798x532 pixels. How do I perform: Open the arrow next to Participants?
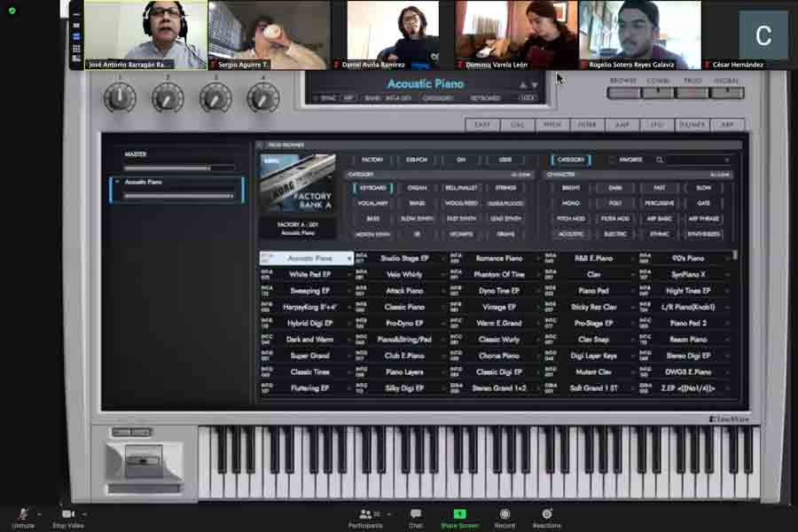coord(389,514)
